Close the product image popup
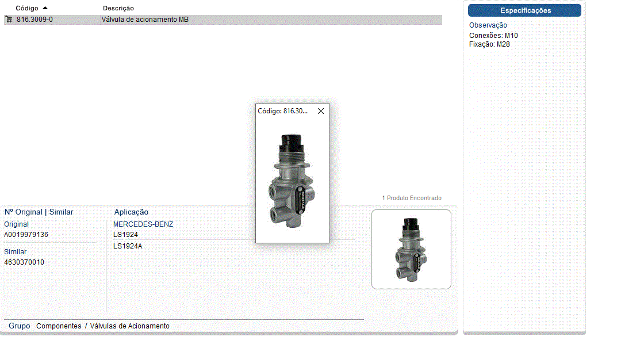The image size is (644, 344). pyautogui.click(x=321, y=111)
